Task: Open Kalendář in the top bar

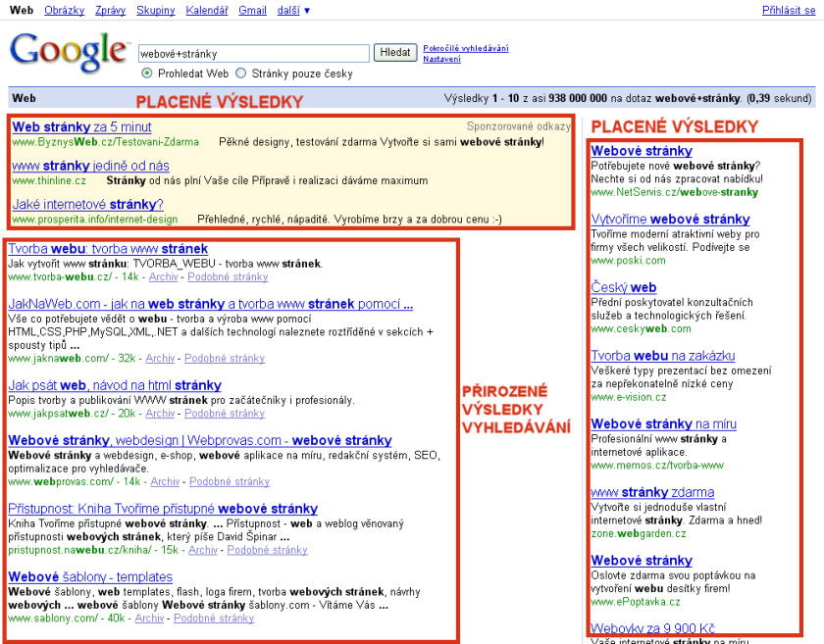Action: click(207, 11)
